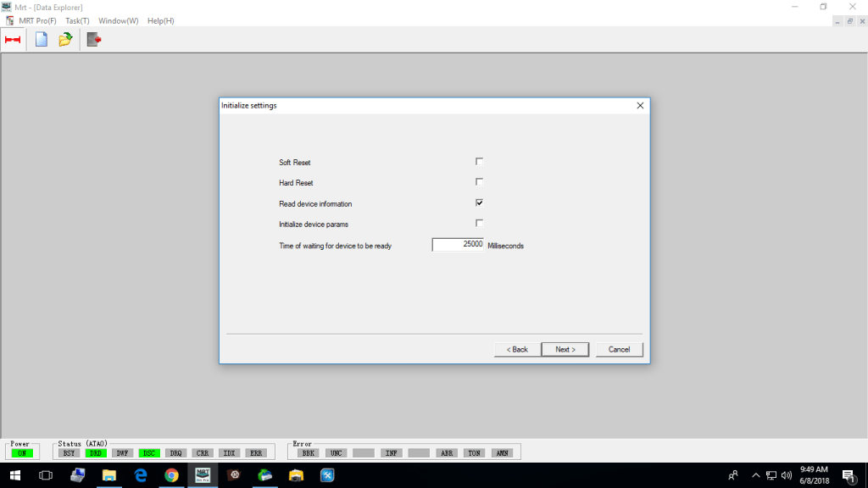Screen dimensions: 868x488
Task: Cancel the Initialize settings dialog
Action: point(619,349)
